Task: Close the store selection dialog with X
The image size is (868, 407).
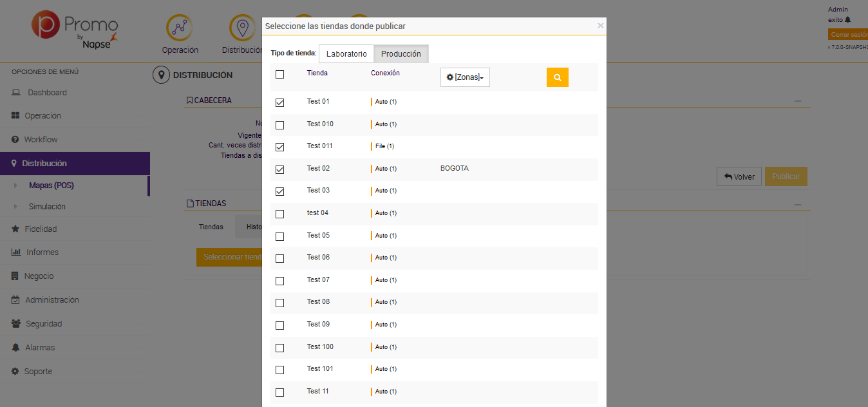Action: click(600, 26)
